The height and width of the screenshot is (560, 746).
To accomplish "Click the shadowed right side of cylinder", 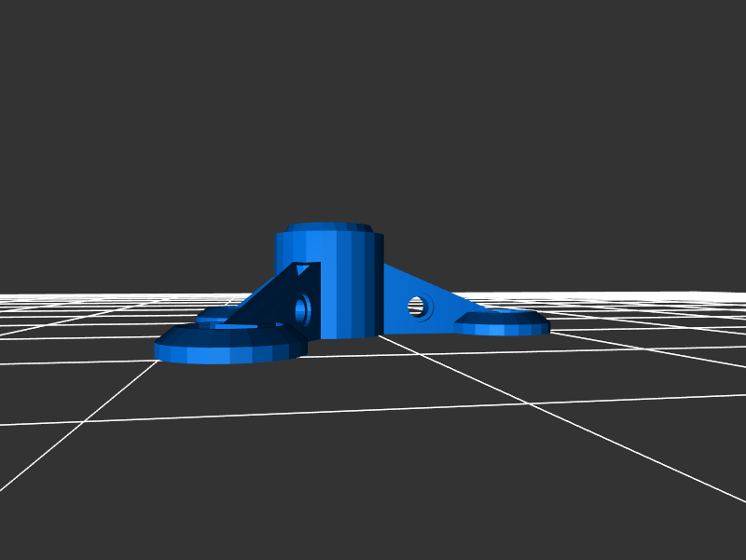I will pyautogui.click(x=373, y=280).
